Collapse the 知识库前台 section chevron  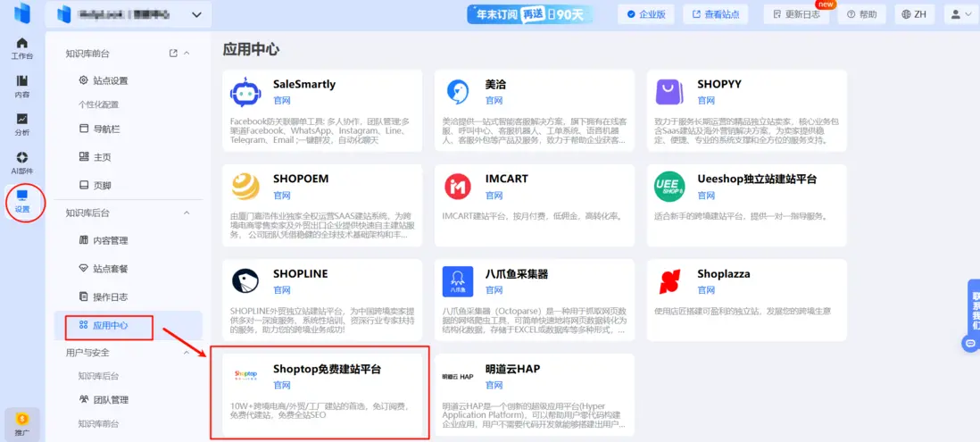coord(187,54)
